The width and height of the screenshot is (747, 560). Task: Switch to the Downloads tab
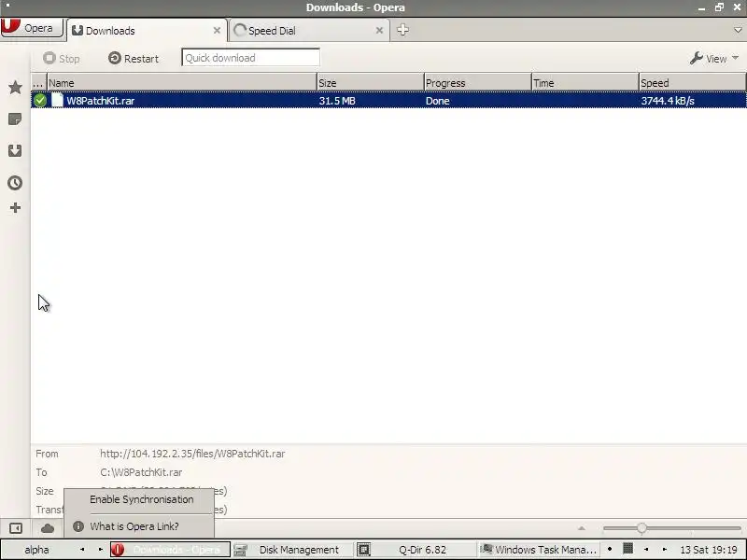point(147,31)
